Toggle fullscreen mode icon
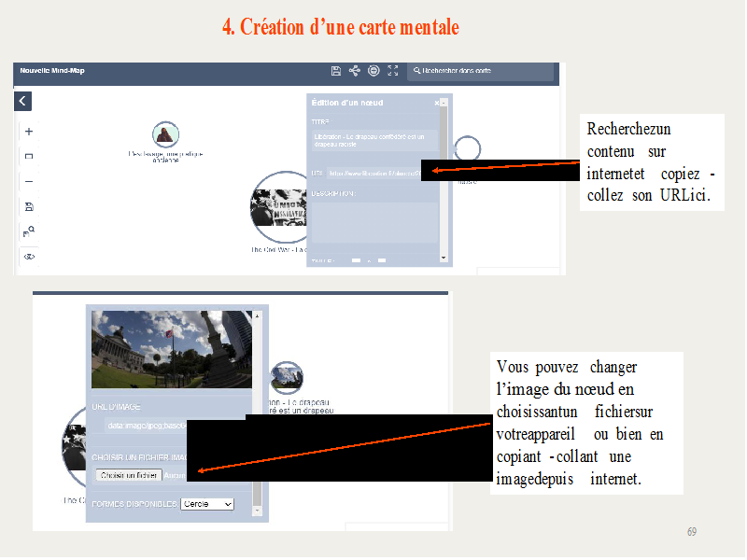The image size is (747, 560). pyautogui.click(x=393, y=71)
